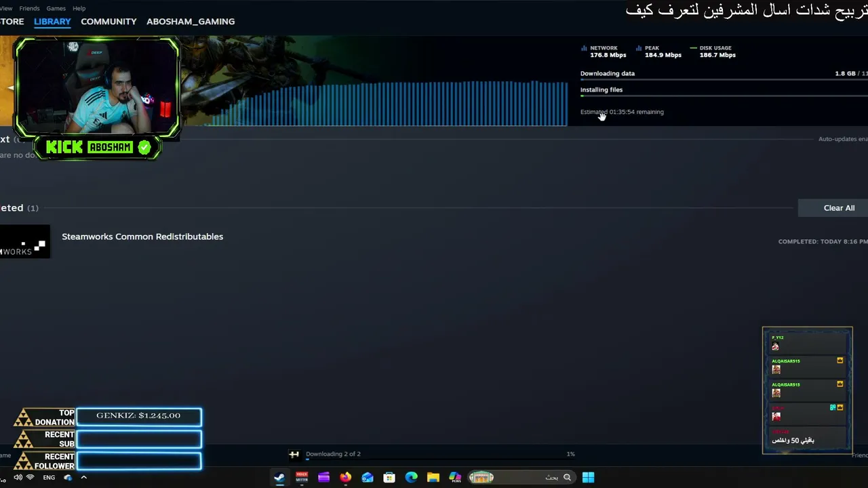The width and height of the screenshot is (868, 488).
Task: Open the Friends menu in Steam
Action: point(29,8)
